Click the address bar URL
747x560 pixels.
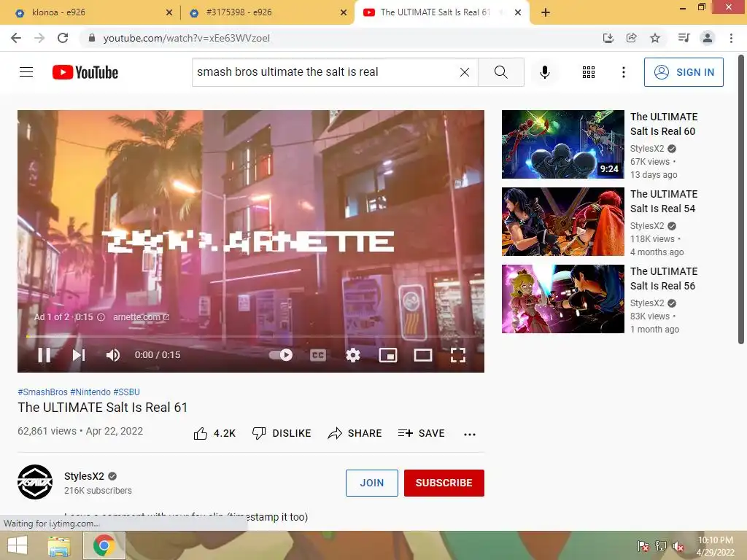186,38
